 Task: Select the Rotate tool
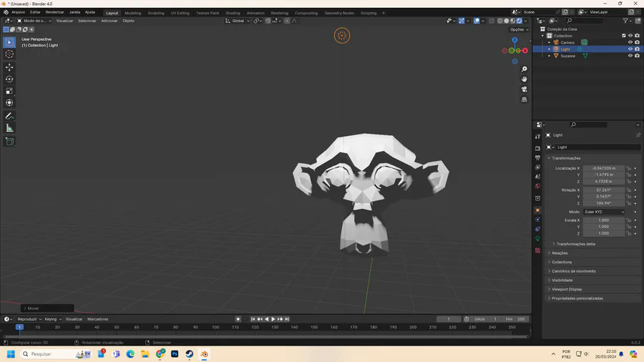point(9,79)
